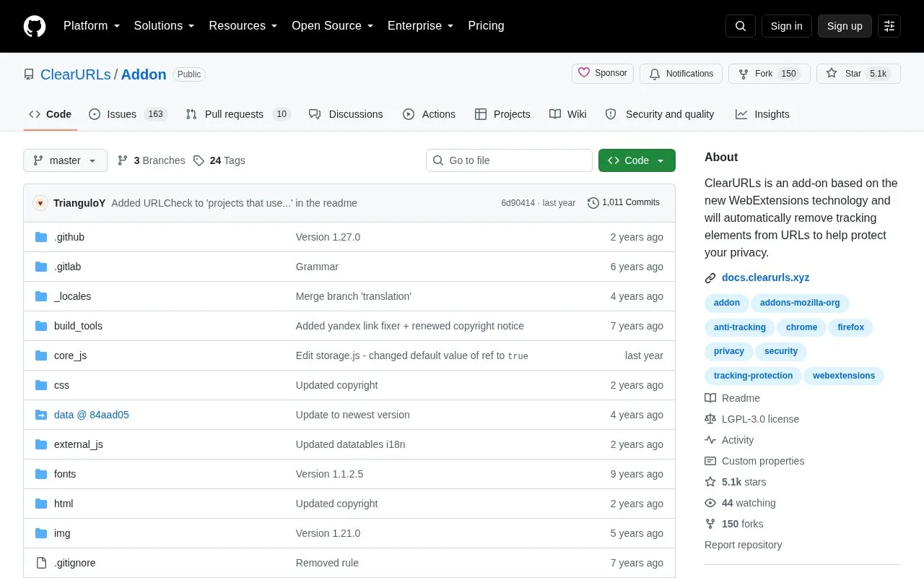The image size is (924, 578).
Task: Click Report repository link
Action: 743,545
